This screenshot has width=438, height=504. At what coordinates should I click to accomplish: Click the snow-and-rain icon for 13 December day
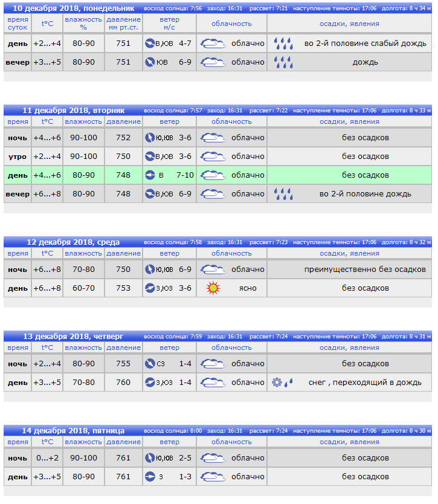[x=283, y=382]
